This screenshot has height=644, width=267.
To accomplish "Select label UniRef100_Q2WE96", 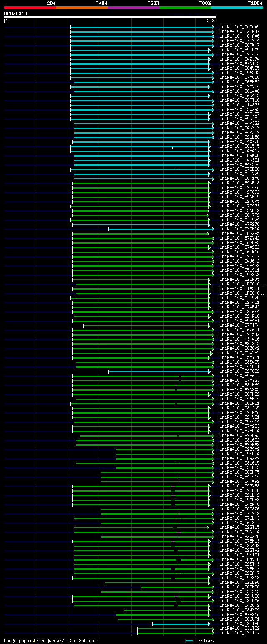I will point(239,582).
